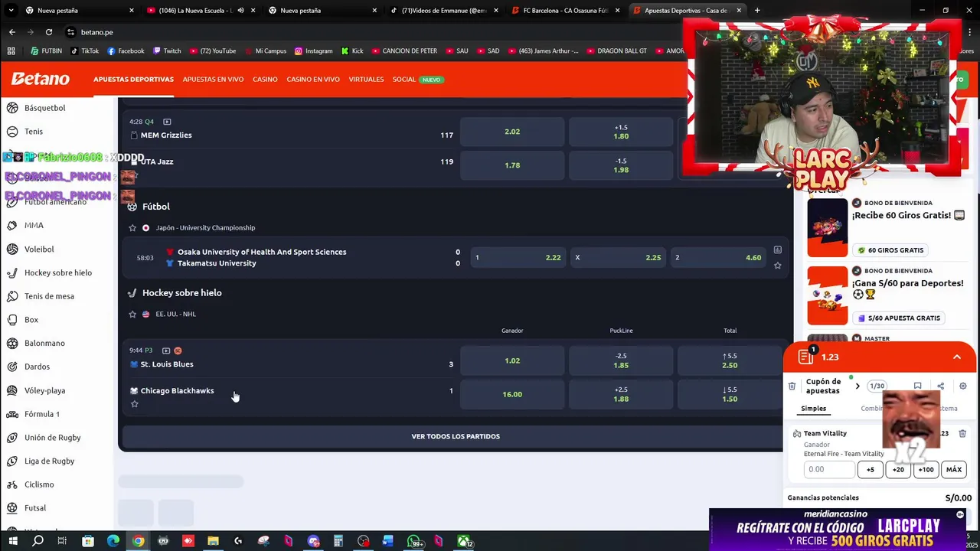This screenshot has height=551, width=980.
Task: Open bet slip settings gear
Action: point(963,386)
